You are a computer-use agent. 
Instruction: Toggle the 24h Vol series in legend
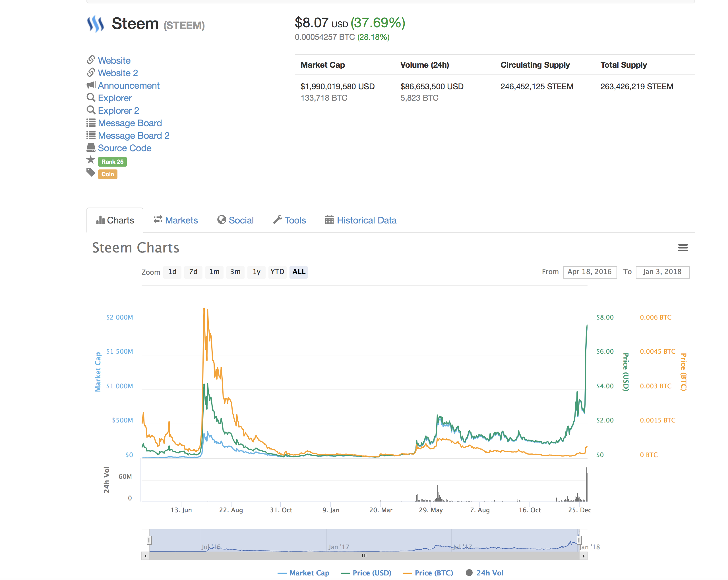(x=485, y=573)
